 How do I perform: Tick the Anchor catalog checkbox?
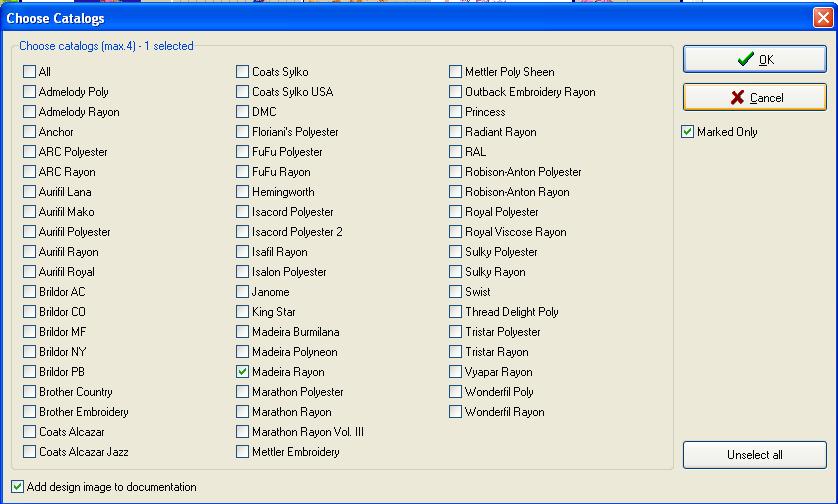[29, 131]
